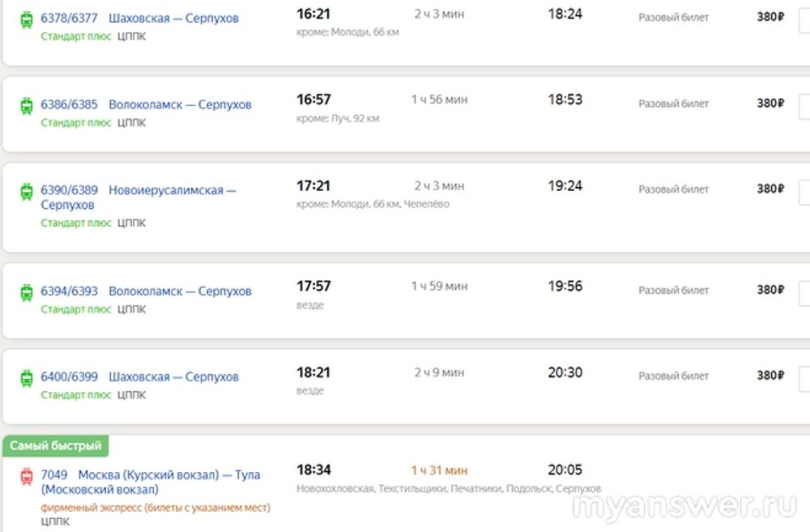
Task: Click the buy button for the 16:21 train
Action: click(x=804, y=19)
